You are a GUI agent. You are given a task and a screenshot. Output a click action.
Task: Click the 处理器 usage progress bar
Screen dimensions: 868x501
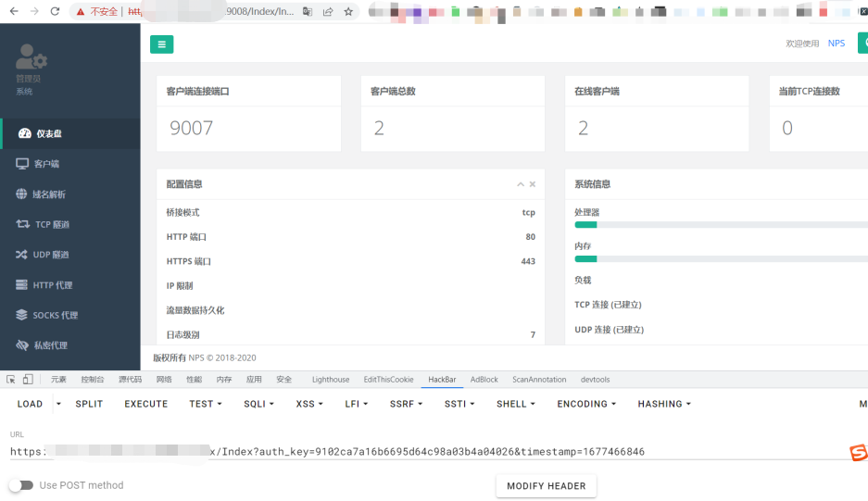tap(720, 224)
